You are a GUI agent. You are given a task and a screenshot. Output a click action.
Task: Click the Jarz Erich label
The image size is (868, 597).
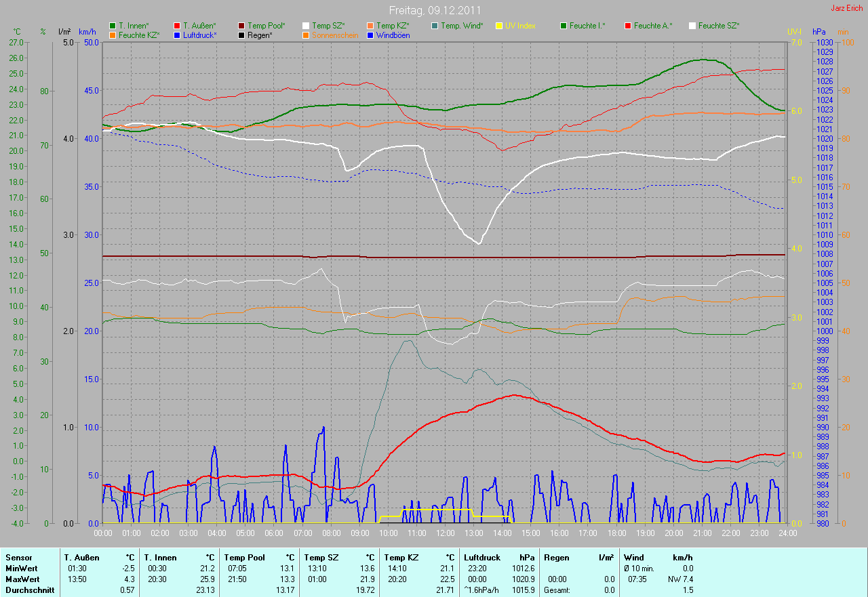[846, 8]
